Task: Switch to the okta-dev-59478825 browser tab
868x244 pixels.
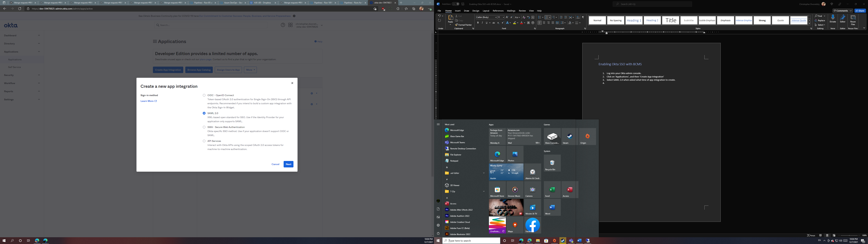Action: pyautogui.click(x=383, y=2)
